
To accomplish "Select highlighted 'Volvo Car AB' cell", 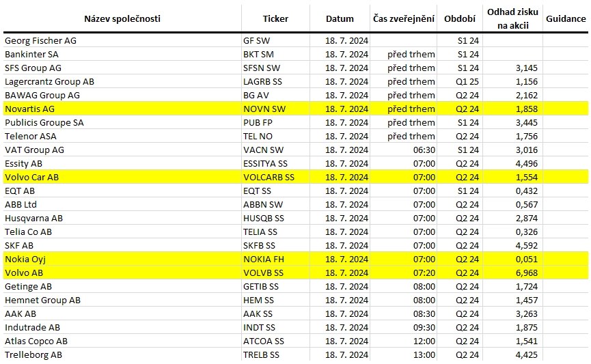I will tap(31, 177).
